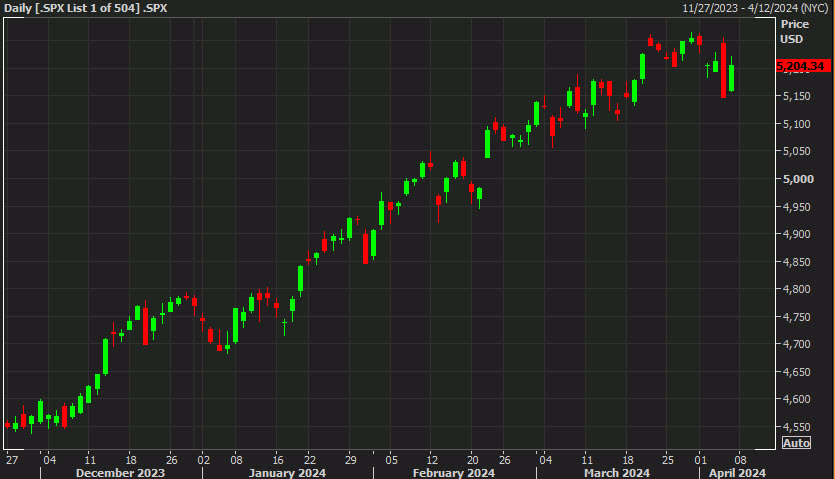Click the 'March 2024' month label
Image resolution: width=835 pixels, height=479 pixels.
617,473
